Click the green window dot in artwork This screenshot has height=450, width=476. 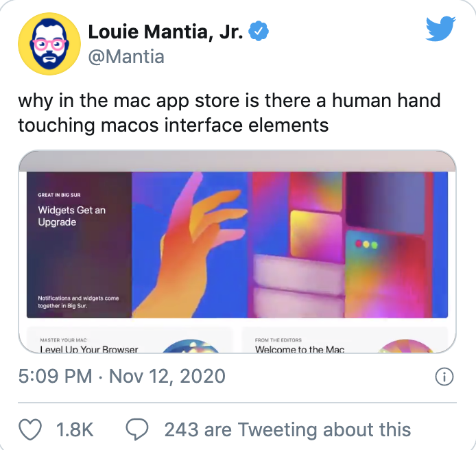pos(374,245)
